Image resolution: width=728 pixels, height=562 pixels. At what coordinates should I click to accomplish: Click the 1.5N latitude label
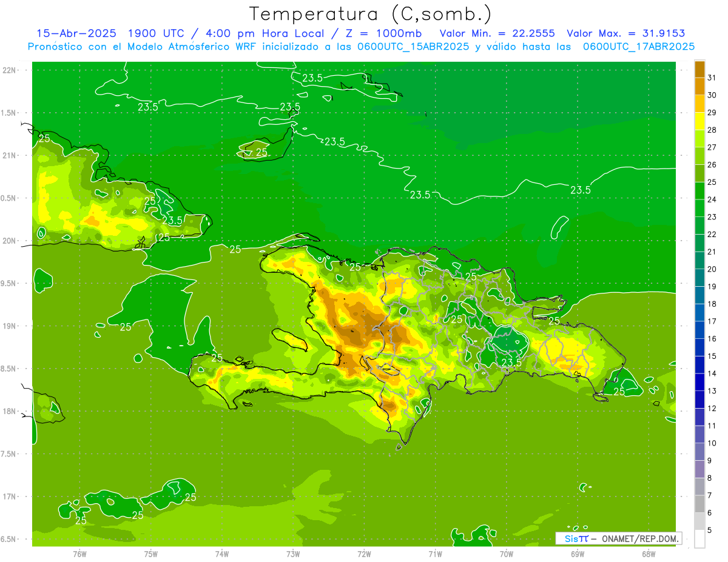click(x=8, y=113)
